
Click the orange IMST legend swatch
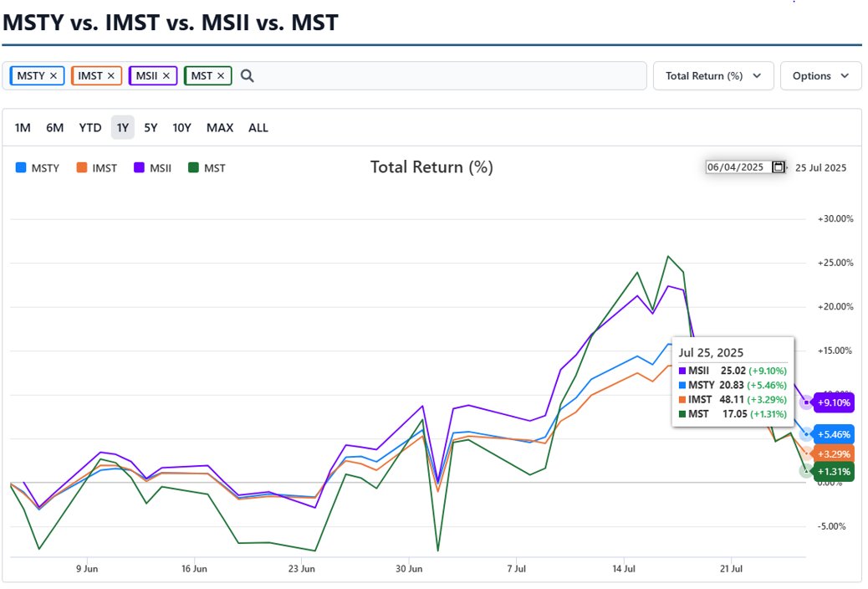point(82,167)
